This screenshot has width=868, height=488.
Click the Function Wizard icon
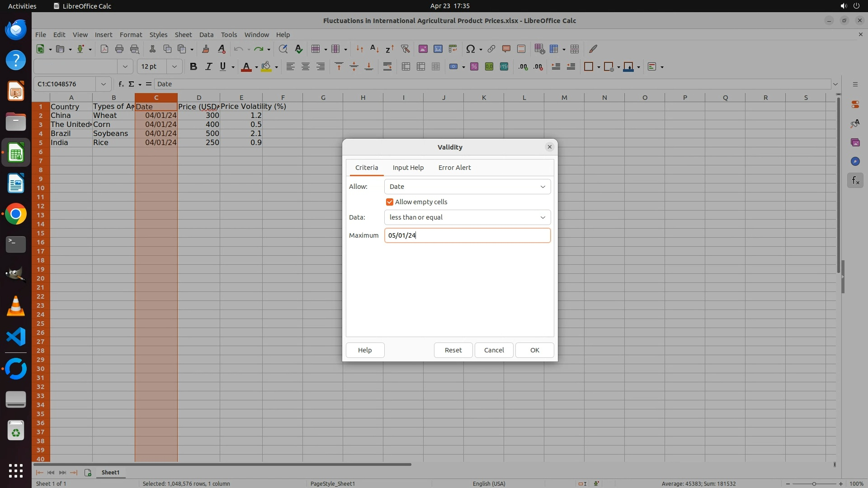pos(121,84)
